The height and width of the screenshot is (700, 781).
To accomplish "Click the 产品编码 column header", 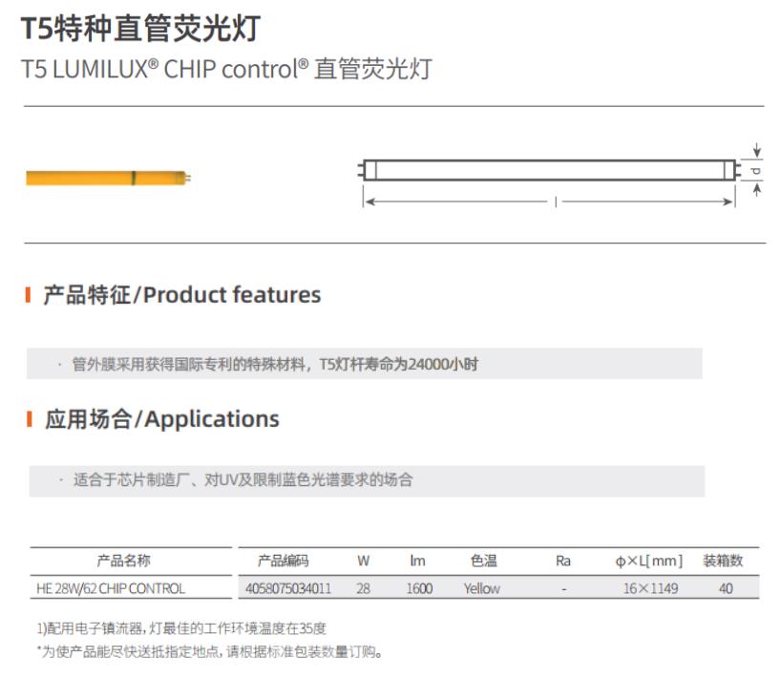I will (284, 561).
